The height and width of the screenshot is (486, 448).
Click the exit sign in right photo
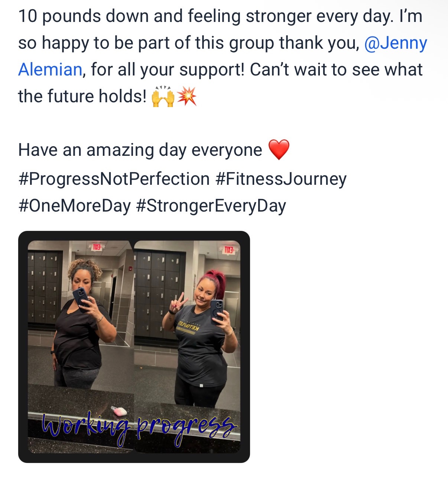pos(228,250)
